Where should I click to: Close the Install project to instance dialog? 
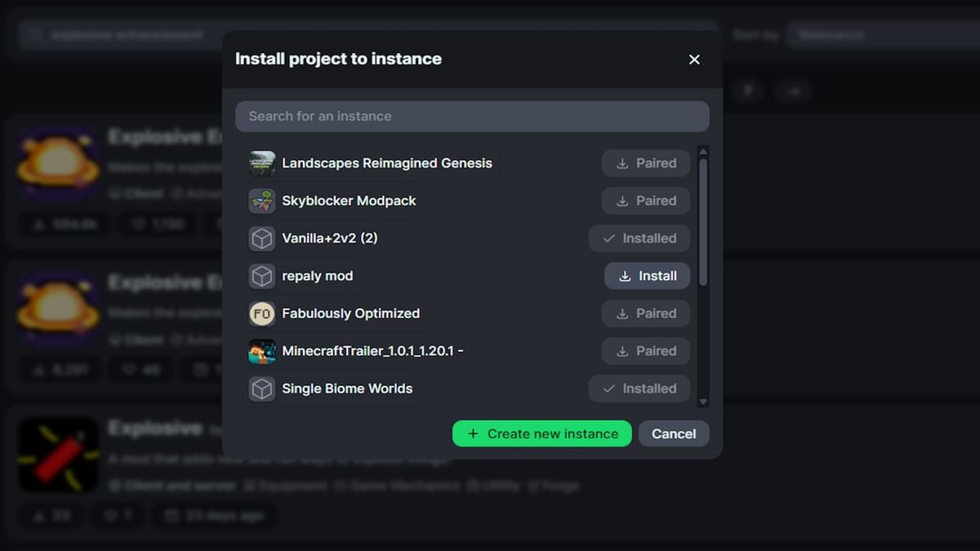pyautogui.click(x=694, y=59)
